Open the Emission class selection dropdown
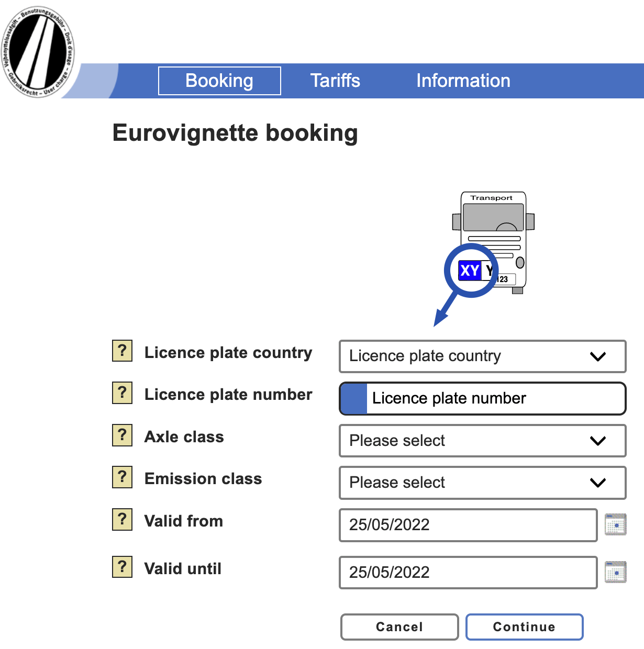644x649 pixels. tap(482, 483)
